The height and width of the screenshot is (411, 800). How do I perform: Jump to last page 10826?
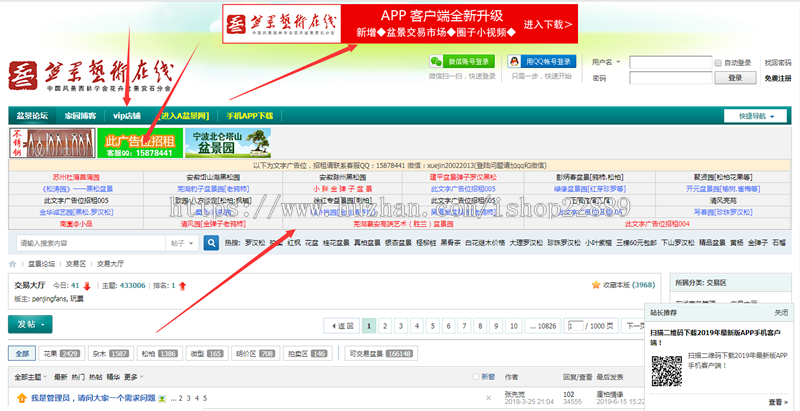click(543, 326)
